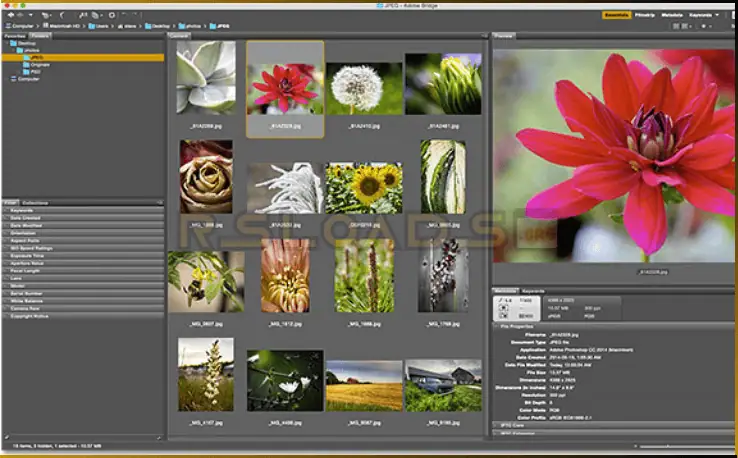Open the workspace switcher dropdown arrow
This screenshot has width=738, height=458.
click(x=717, y=15)
